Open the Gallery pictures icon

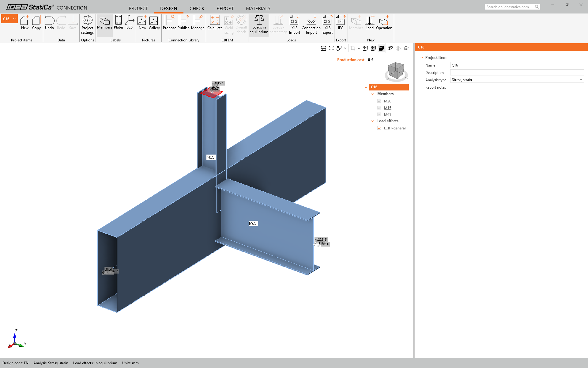(x=154, y=23)
